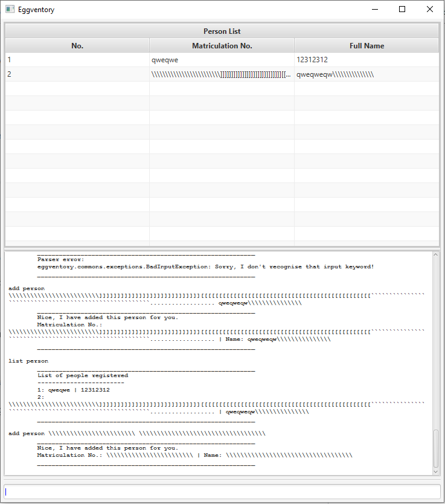This screenshot has height=504, width=445.
Task: Click the output log scrollbar thumb
Action: [436, 449]
